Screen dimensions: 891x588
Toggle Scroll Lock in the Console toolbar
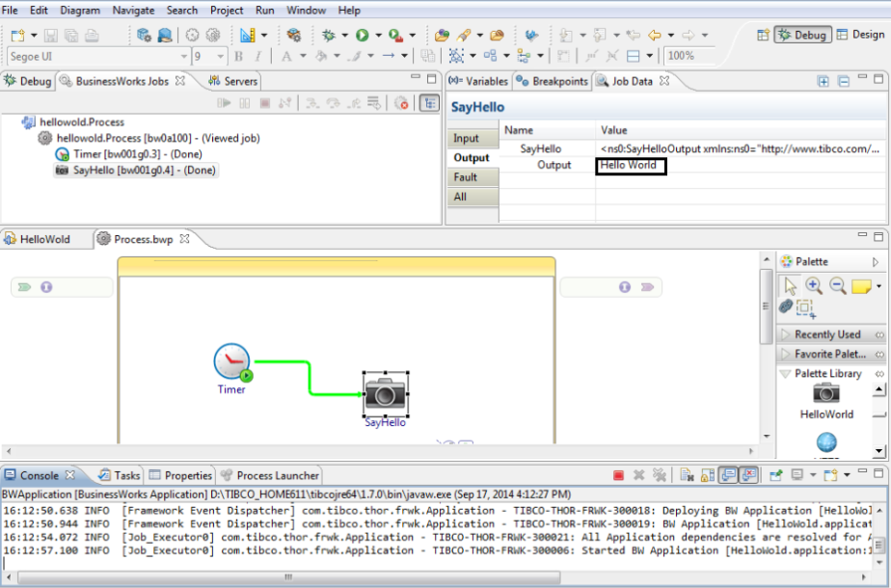(x=707, y=475)
